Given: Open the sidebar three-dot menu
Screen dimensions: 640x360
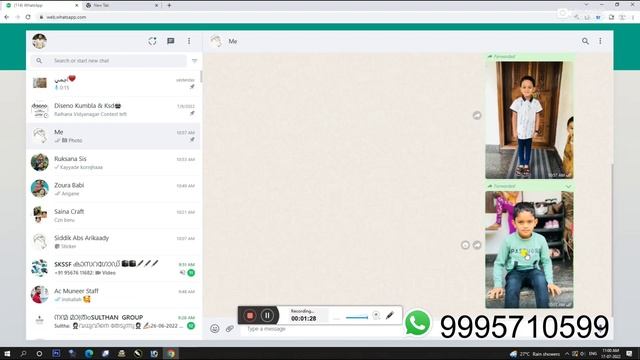Looking at the screenshot, I should (x=189, y=41).
